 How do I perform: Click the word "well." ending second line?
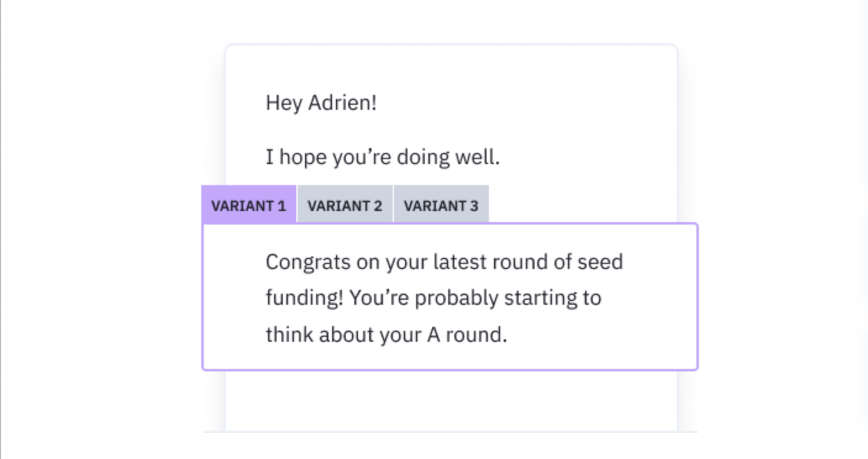[477, 157]
